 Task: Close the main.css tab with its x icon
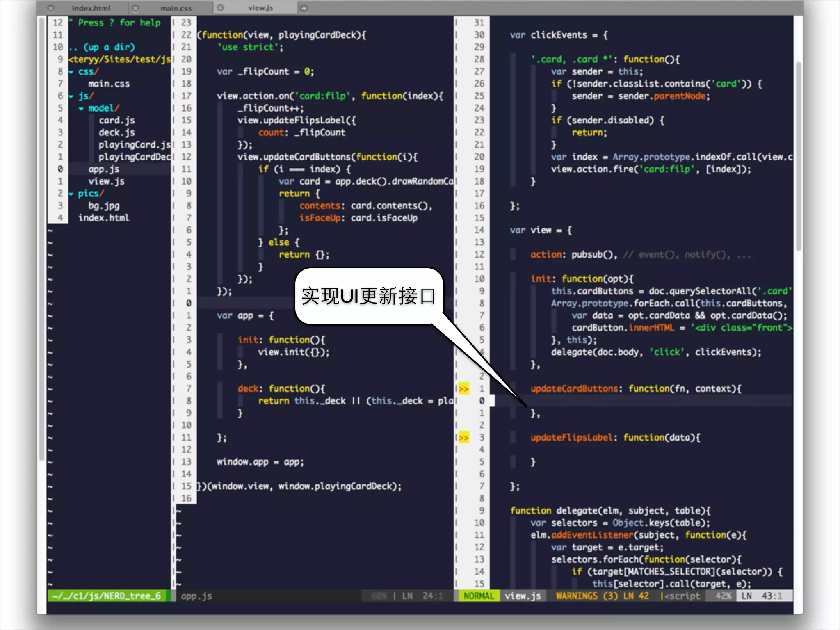(x=136, y=8)
